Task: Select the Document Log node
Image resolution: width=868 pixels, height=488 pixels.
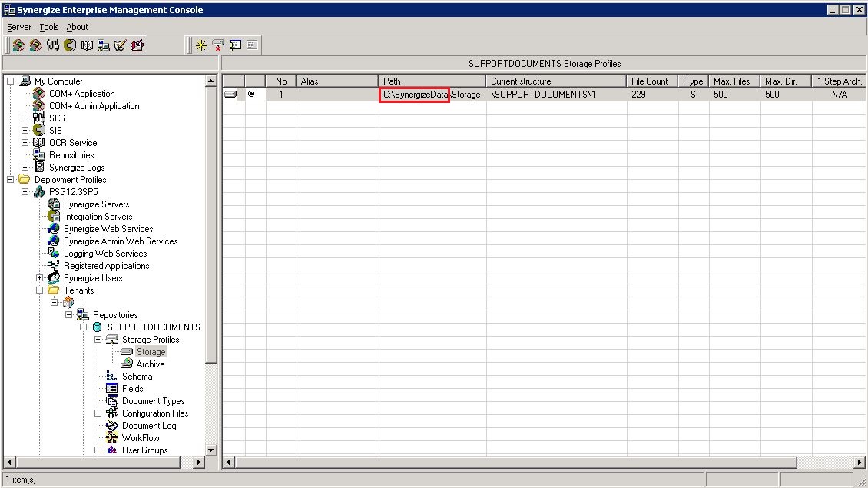Action: (x=149, y=426)
